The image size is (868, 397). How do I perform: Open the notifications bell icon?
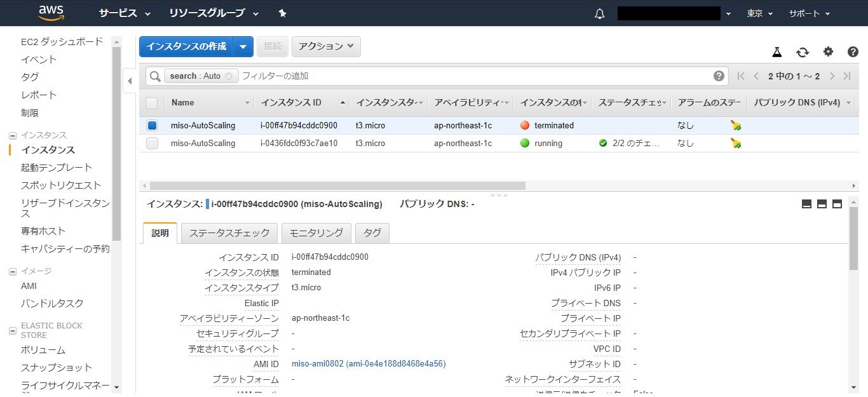coord(599,13)
